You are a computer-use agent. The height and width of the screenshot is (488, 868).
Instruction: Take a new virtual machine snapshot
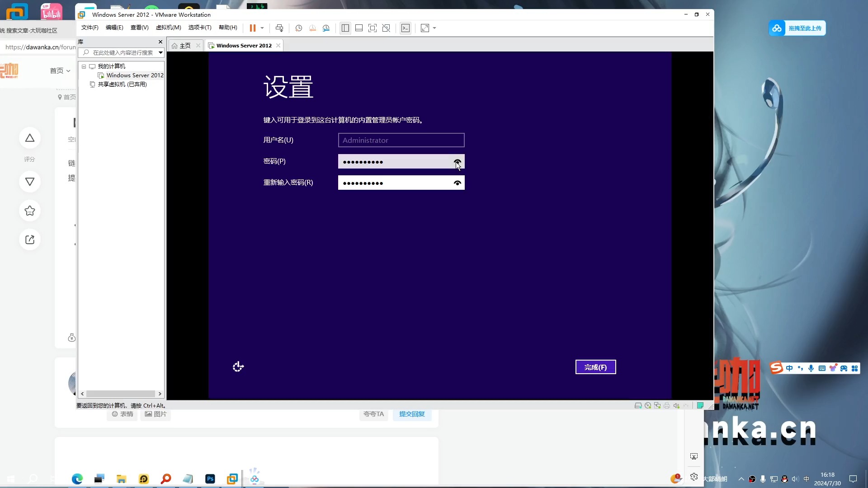tap(298, 28)
